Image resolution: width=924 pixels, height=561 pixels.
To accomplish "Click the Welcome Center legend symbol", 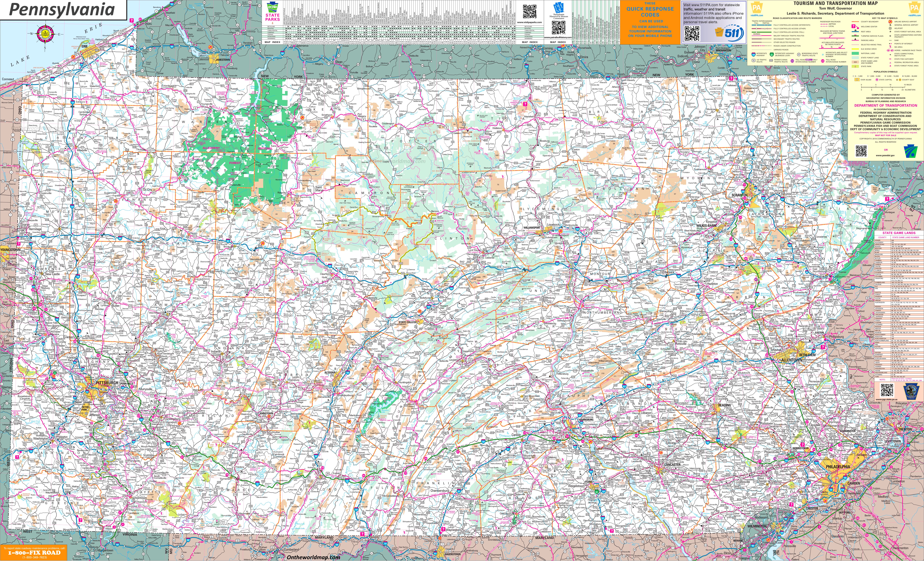I will [855, 27].
